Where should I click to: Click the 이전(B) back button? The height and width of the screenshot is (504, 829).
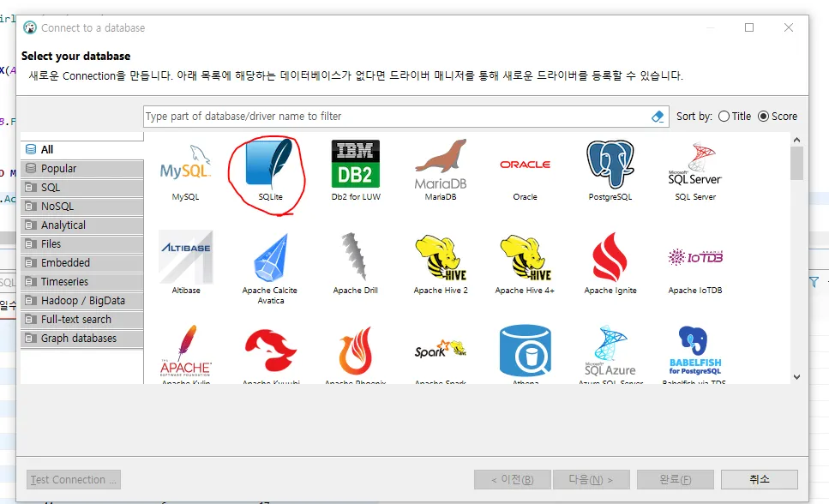point(513,480)
